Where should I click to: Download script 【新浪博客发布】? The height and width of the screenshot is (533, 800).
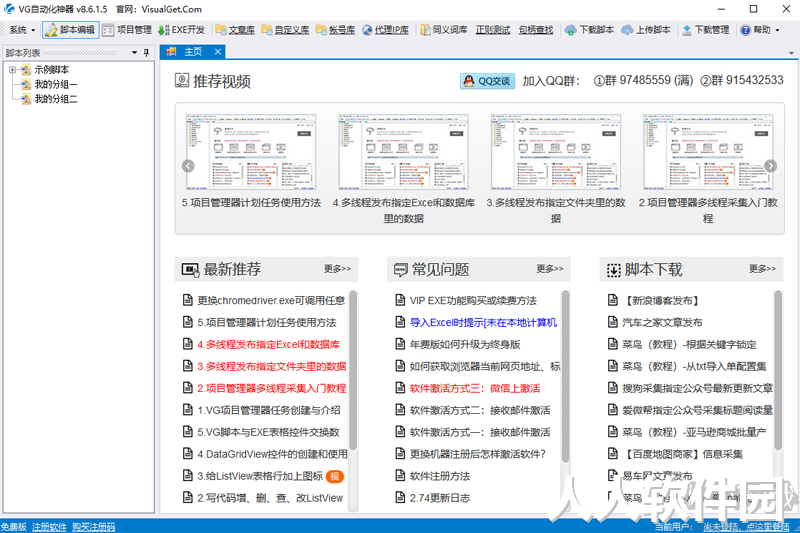pyautogui.click(x=661, y=300)
